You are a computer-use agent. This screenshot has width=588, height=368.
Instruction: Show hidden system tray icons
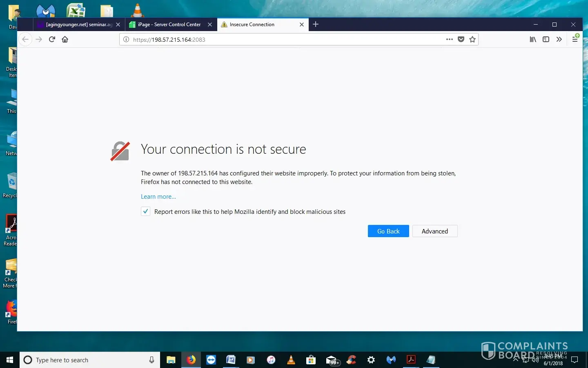[515, 360]
